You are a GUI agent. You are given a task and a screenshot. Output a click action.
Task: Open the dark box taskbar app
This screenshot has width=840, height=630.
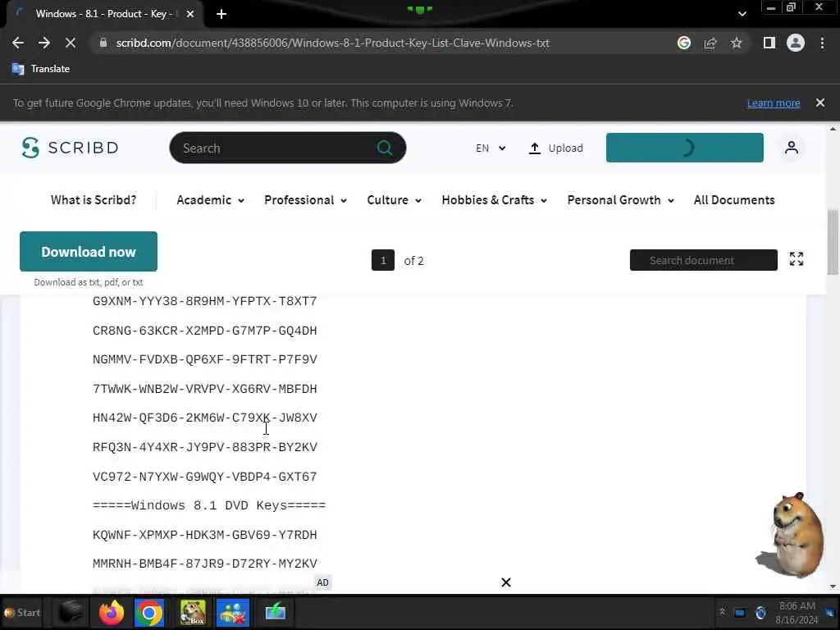click(70, 612)
